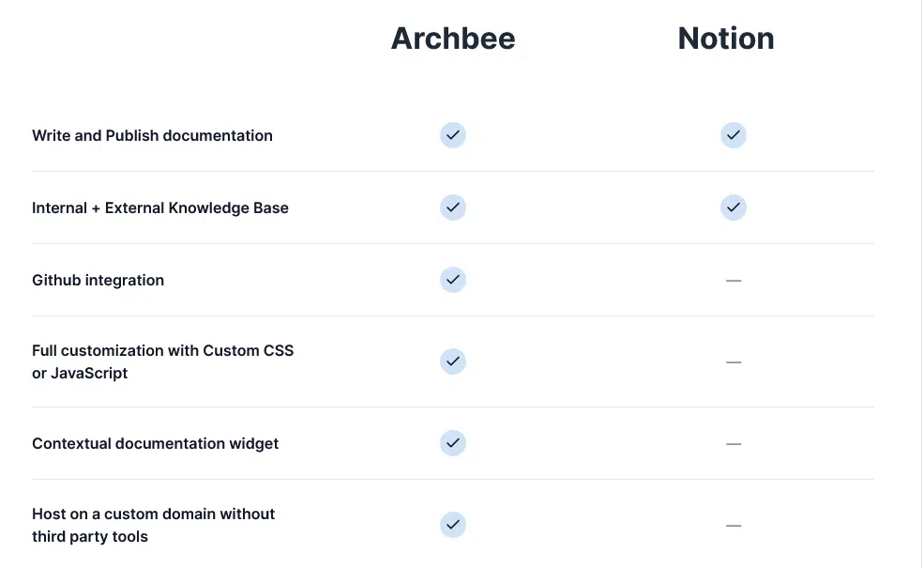Click the Internal + External Knowledge Base label
Viewport: 924px width, 568px height.
[160, 207]
